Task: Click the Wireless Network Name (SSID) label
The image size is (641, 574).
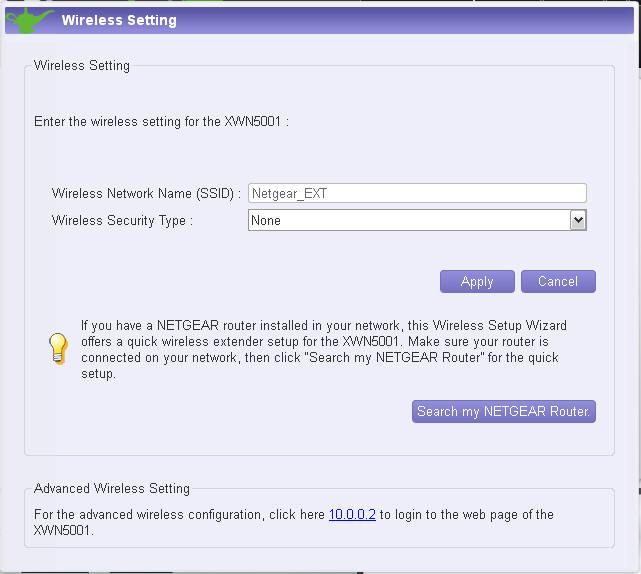Action: coord(146,193)
